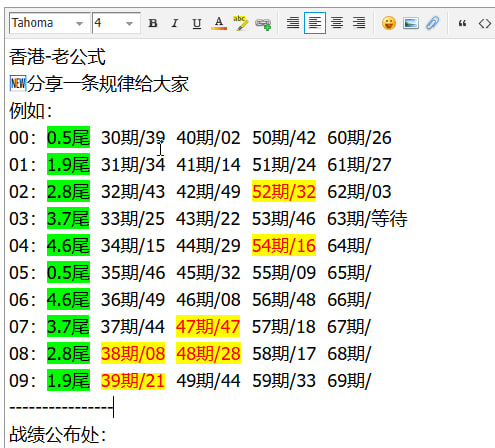Viewport: 495px width, 448px height.
Task: Click the highlighted entry 38期/08
Action: coord(133,353)
